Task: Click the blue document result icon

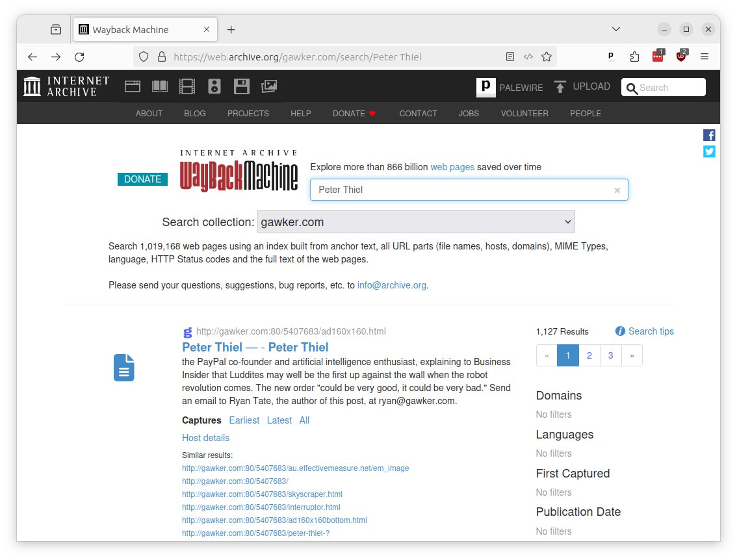Action: (124, 368)
